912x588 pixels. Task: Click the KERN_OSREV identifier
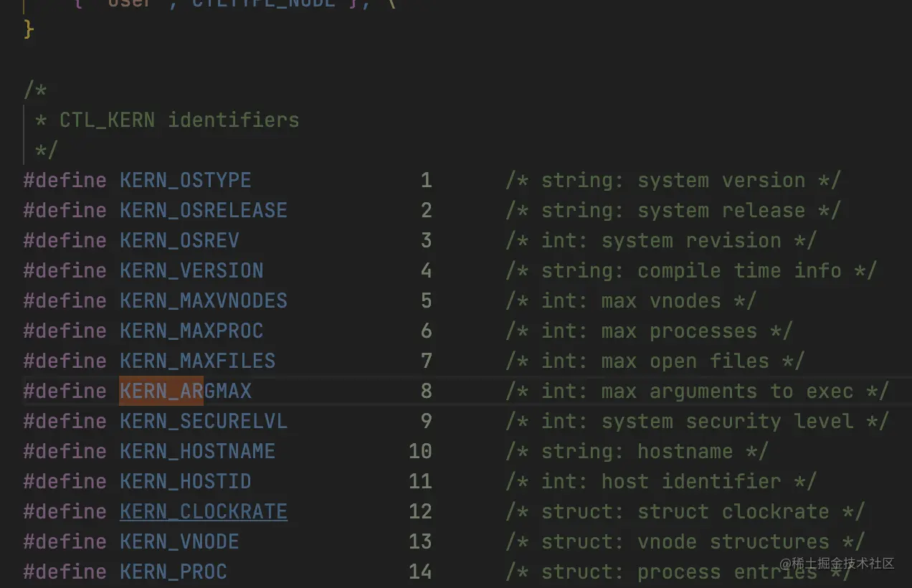point(179,240)
